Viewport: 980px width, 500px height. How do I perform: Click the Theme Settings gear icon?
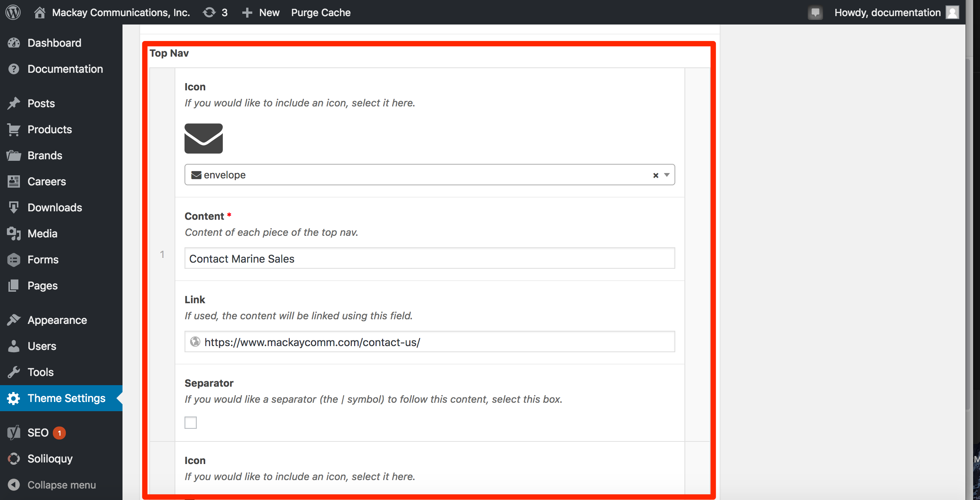coord(14,398)
